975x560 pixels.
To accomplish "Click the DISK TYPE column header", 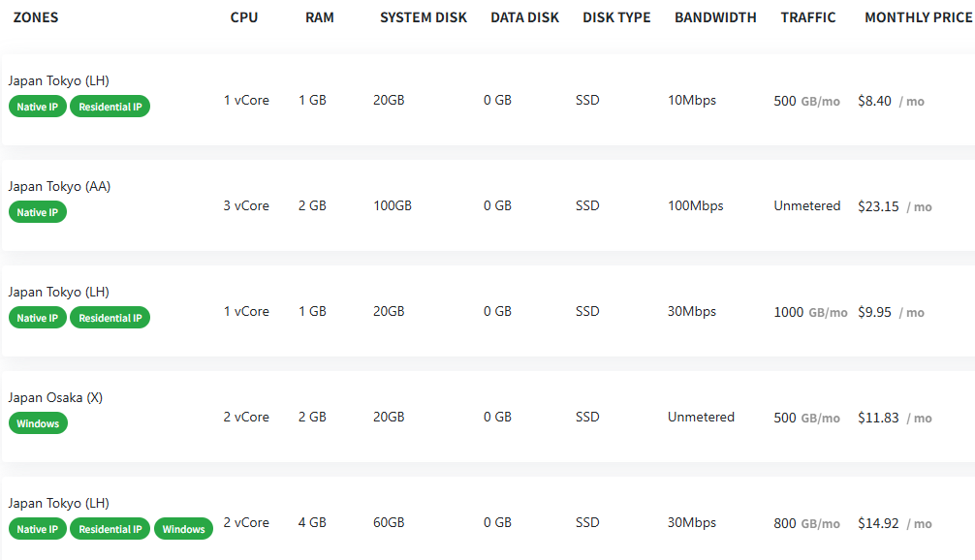I will 616,17.
